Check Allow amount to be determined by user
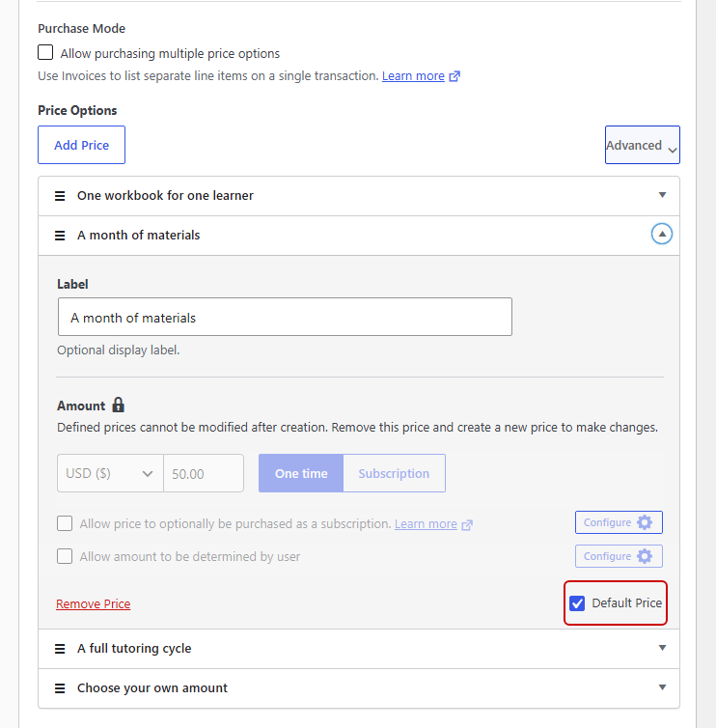Viewport: 716px width, 728px height. [65, 556]
